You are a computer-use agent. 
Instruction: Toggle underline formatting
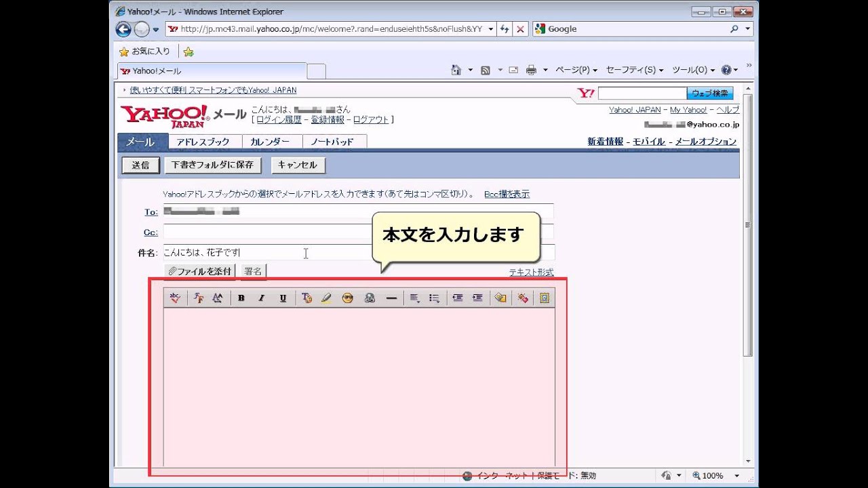[x=283, y=298]
